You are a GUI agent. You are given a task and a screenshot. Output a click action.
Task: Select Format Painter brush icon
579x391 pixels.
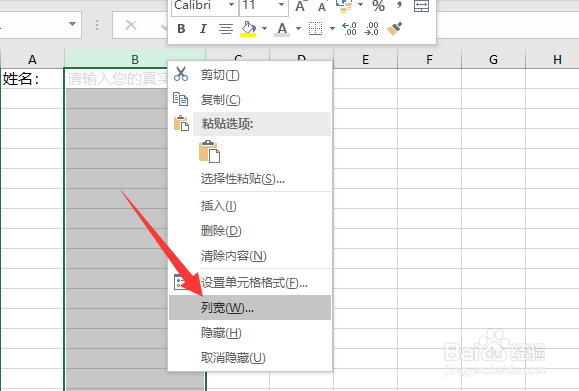[394, 28]
